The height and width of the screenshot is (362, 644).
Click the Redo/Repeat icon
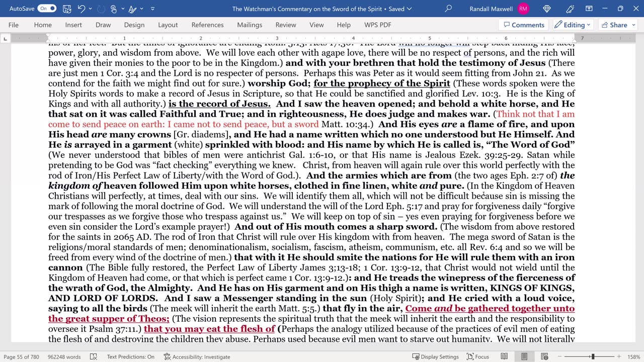point(101,9)
